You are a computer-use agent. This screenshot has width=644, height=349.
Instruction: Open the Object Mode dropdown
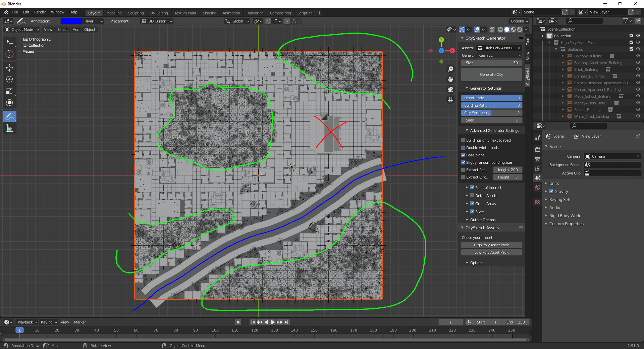(x=22, y=30)
